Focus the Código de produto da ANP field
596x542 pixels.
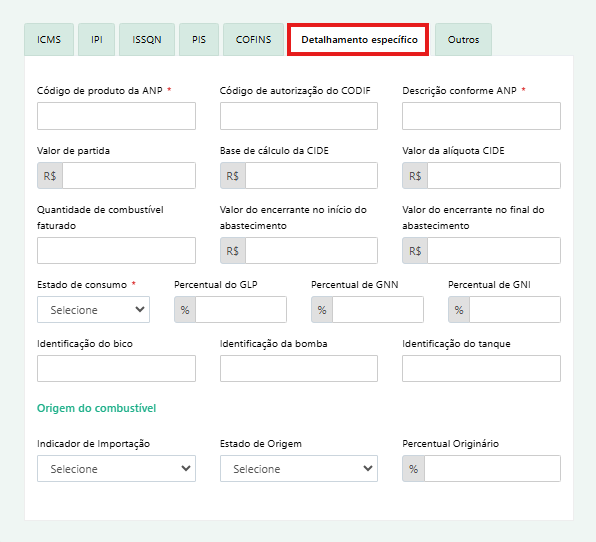[x=116, y=116]
